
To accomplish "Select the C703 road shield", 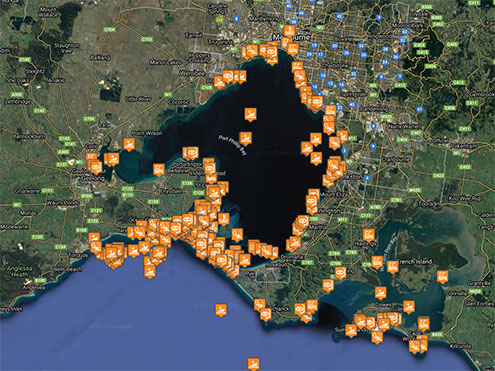I will pyautogui.click(x=147, y=39).
